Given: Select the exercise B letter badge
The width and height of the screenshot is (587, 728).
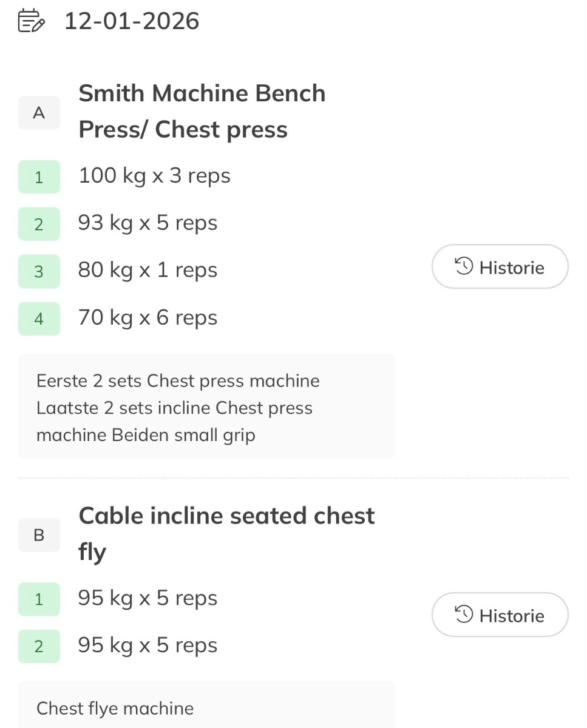Looking at the screenshot, I should click(x=39, y=534).
